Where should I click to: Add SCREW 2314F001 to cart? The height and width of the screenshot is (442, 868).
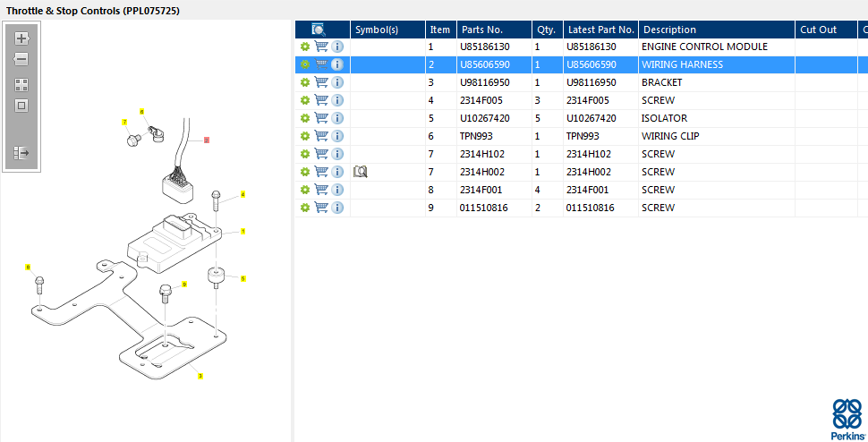tap(321, 189)
